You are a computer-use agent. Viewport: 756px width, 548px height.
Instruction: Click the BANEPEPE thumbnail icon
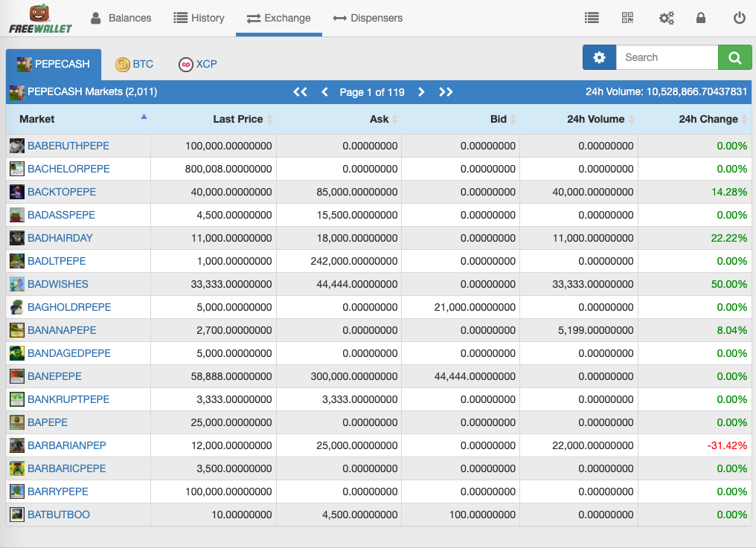coord(17,376)
